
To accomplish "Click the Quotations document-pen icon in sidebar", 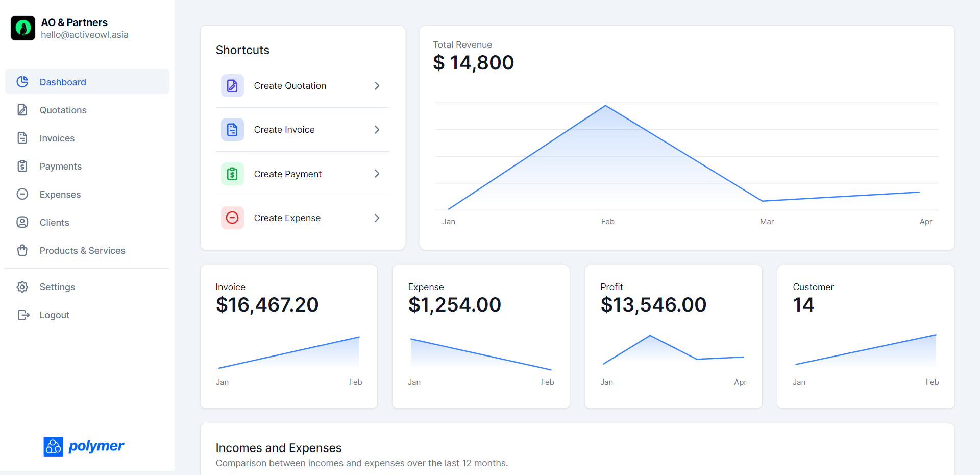I will (x=22, y=110).
